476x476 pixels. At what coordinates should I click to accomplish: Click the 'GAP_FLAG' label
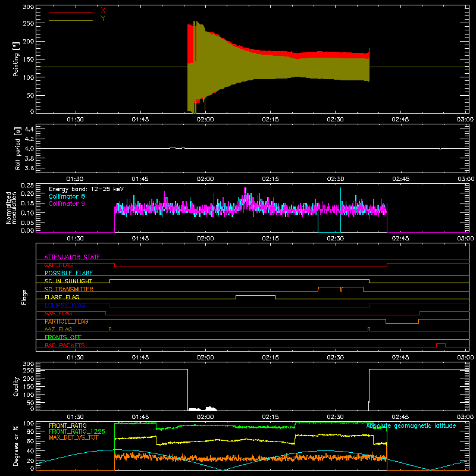(x=58, y=265)
